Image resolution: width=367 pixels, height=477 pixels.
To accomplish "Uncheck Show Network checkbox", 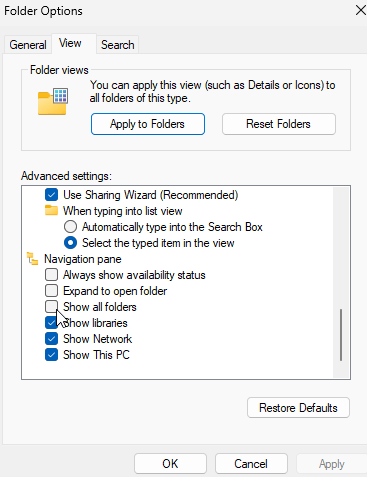I will [51, 339].
